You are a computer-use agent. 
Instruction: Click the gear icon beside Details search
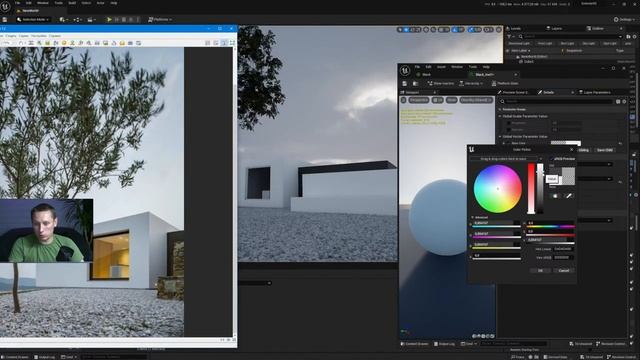pyautogui.click(x=624, y=101)
